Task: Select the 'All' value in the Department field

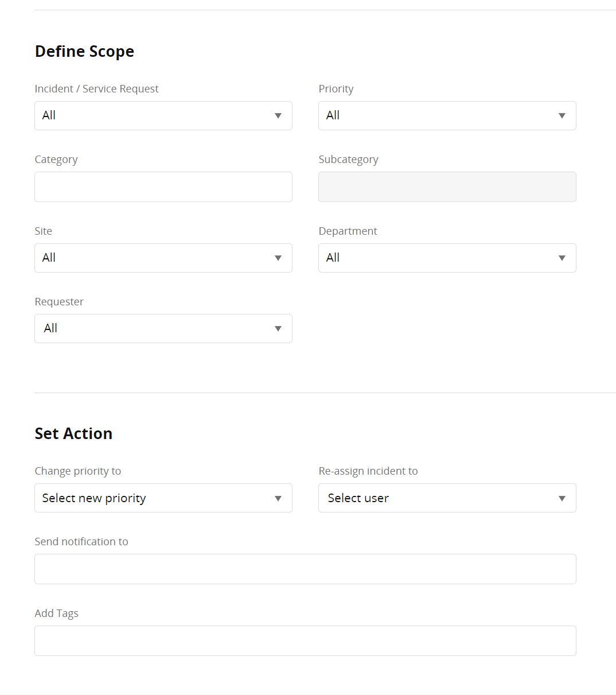Action: [333, 258]
